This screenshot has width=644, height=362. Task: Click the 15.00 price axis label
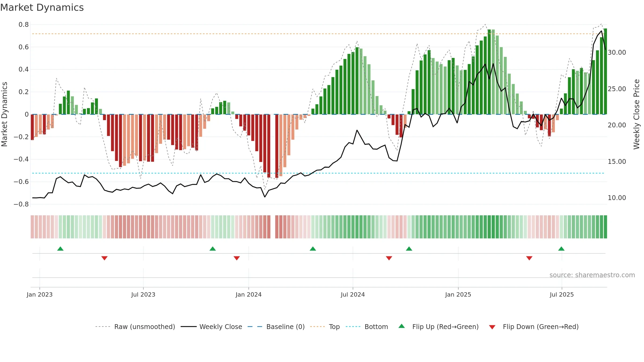pyautogui.click(x=617, y=161)
